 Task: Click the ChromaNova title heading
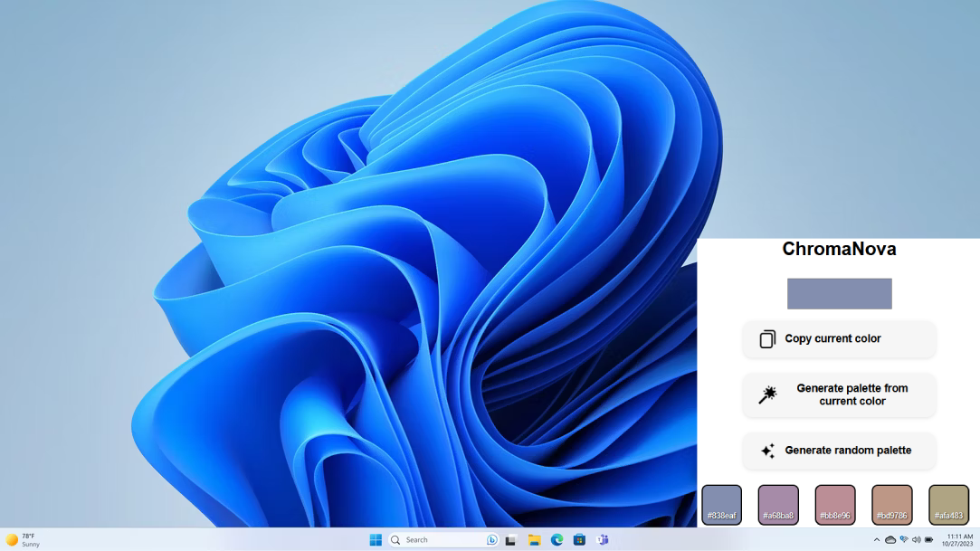coord(839,249)
